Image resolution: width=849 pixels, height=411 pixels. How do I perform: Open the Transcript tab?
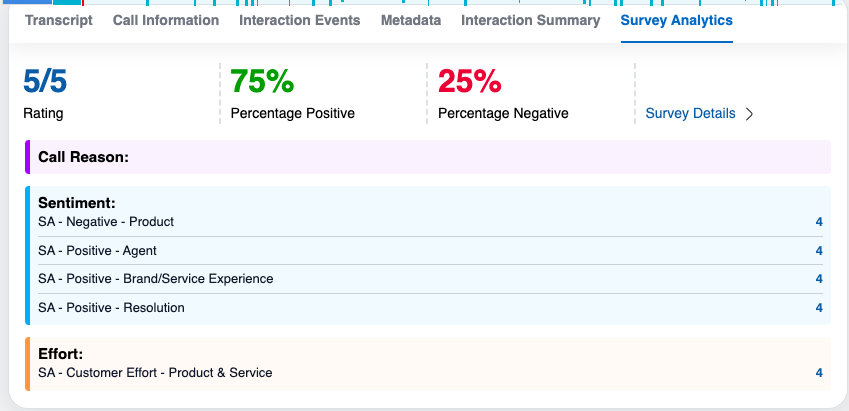[59, 20]
